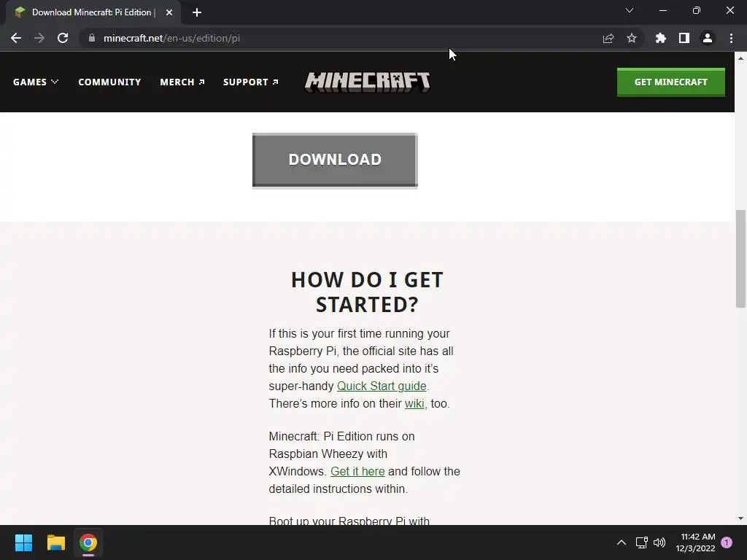Bookmark this page with the star icon

(x=632, y=38)
